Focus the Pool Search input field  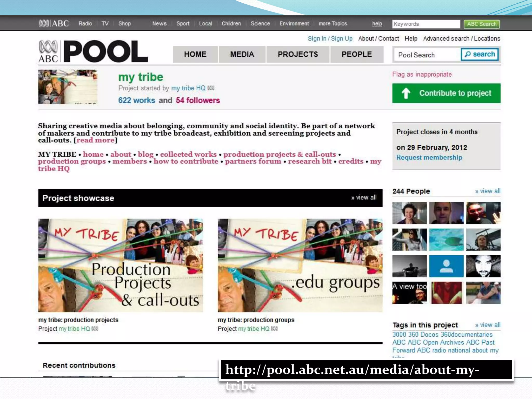tap(427, 55)
